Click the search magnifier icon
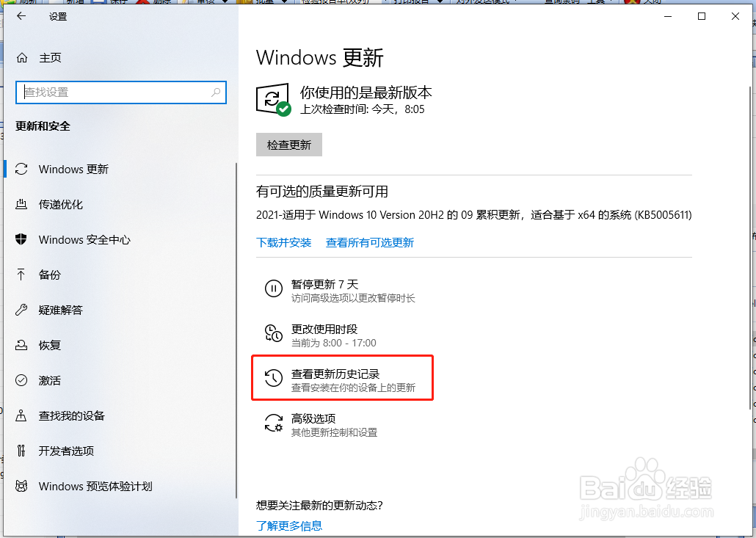Image resolution: width=756 pixels, height=538 pixels. [216, 92]
